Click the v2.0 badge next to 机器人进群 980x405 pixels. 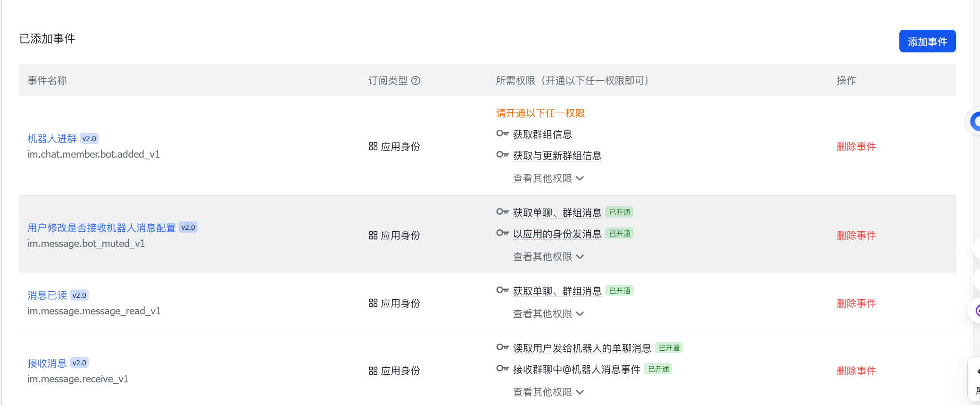89,138
